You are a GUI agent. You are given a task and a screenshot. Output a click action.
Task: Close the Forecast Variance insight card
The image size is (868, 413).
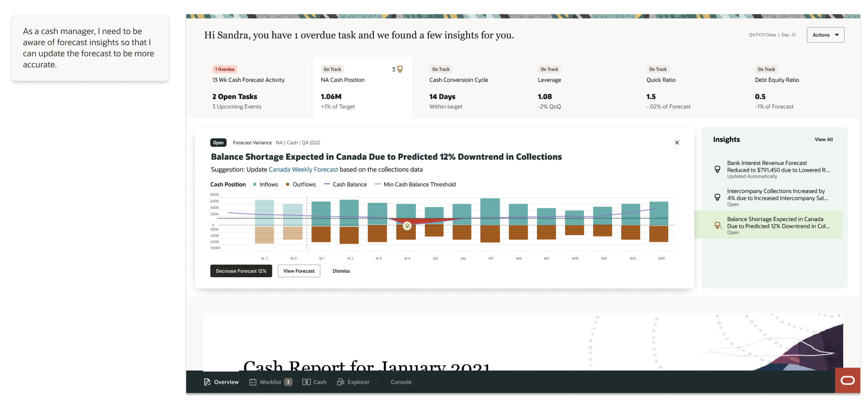677,143
